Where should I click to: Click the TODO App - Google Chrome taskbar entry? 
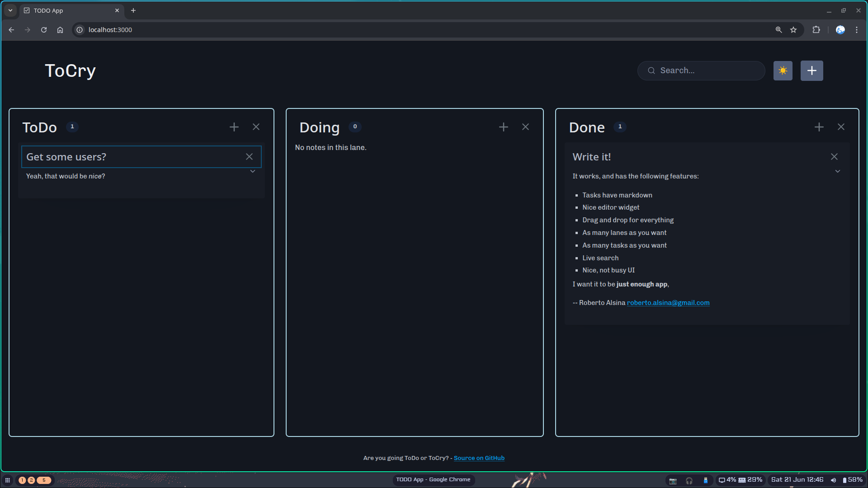pyautogui.click(x=433, y=480)
